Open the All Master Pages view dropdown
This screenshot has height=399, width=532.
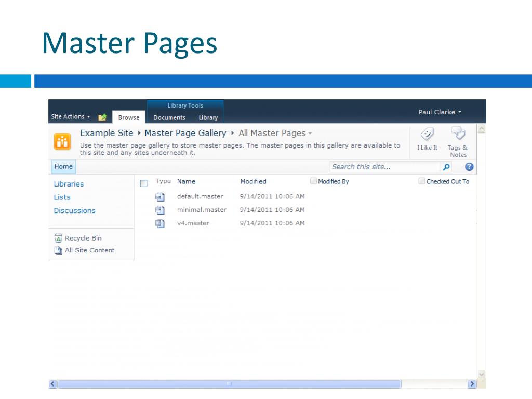(275, 133)
